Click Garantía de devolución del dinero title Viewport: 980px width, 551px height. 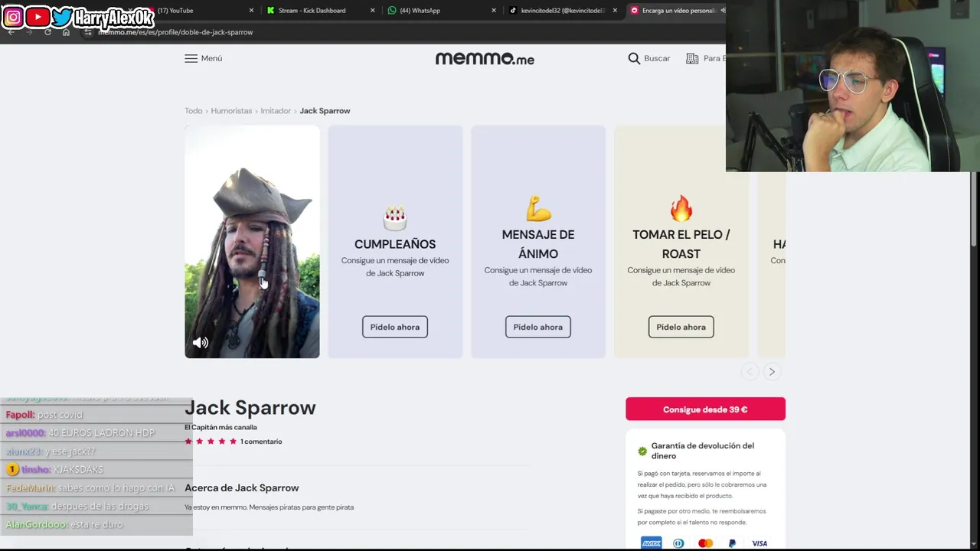pyautogui.click(x=703, y=451)
